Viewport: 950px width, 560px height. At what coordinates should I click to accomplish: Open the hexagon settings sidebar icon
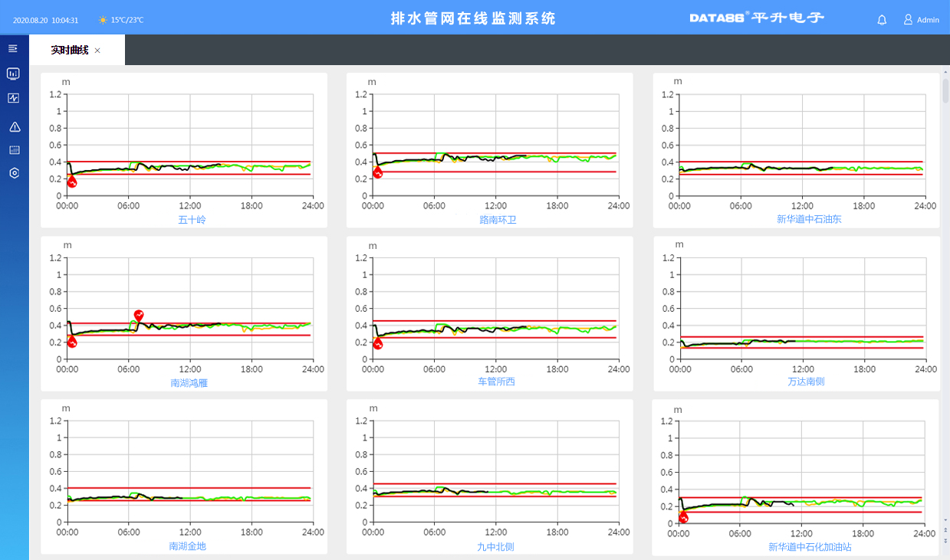[x=14, y=173]
